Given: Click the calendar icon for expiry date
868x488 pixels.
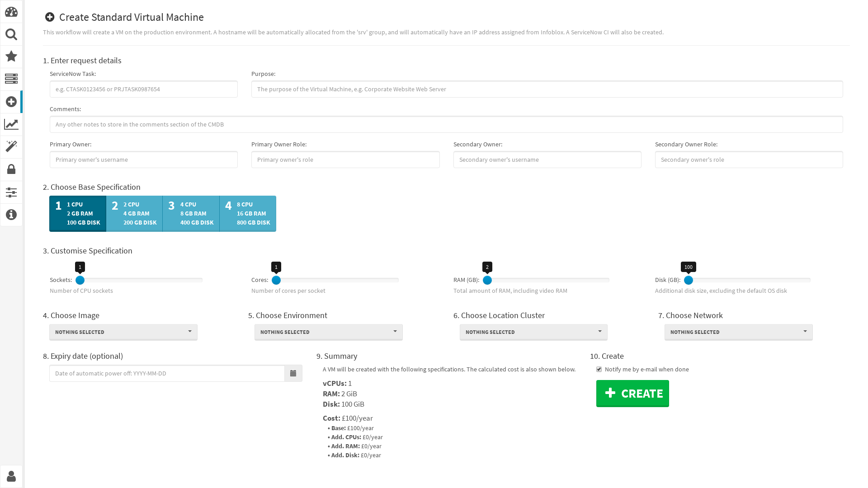Looking at the screenshot, I should pyautogui.click(x=293, y=374).
